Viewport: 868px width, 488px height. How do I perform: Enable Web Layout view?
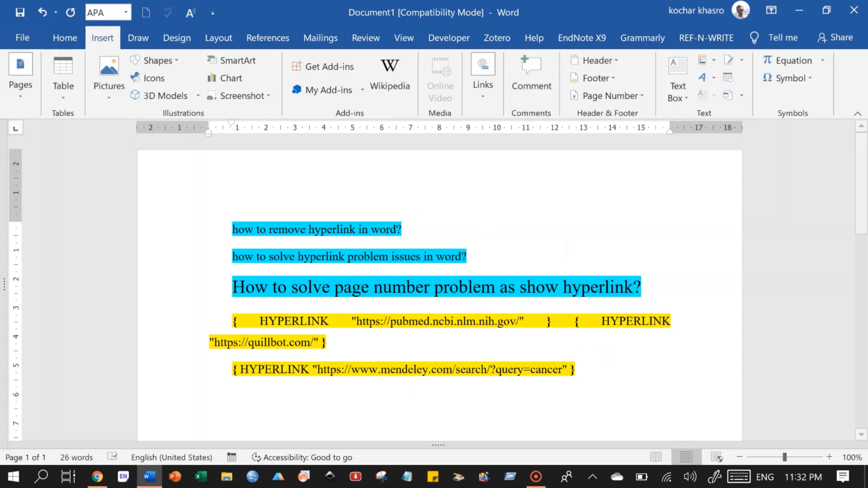(x=716, y=456)
